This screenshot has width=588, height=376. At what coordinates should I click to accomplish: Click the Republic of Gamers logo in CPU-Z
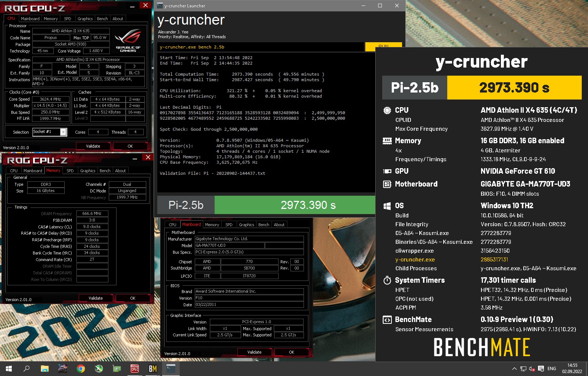point(128,40)
